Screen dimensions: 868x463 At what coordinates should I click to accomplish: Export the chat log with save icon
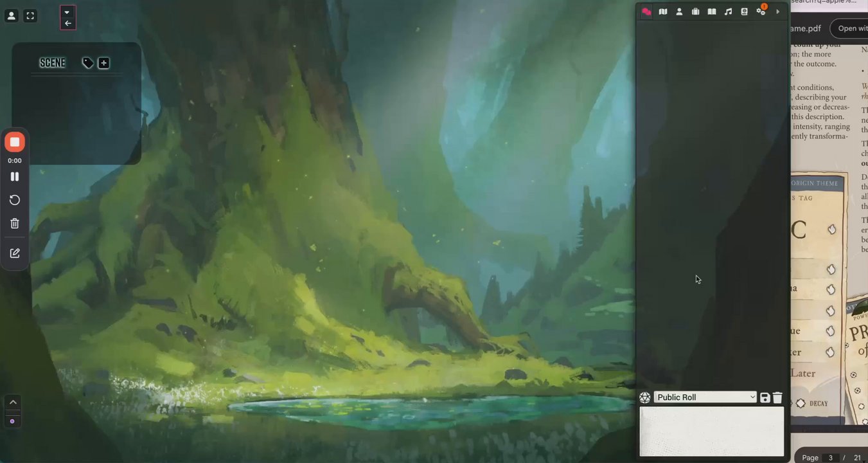tap(765, 398)
